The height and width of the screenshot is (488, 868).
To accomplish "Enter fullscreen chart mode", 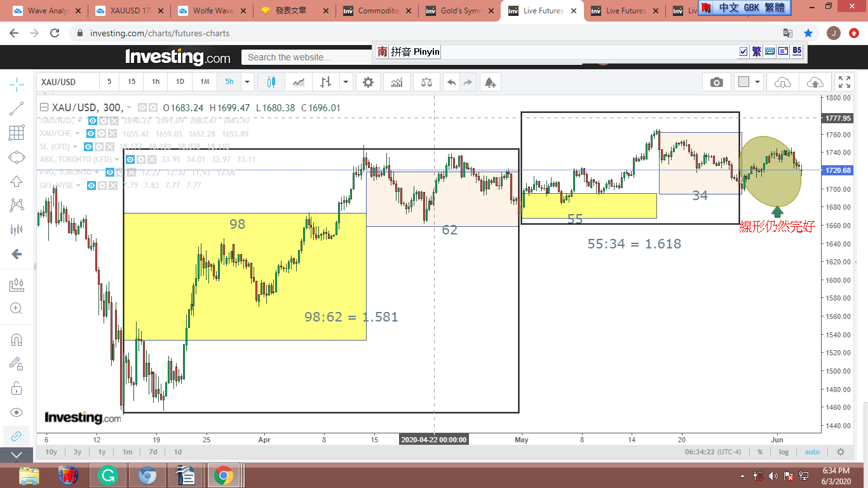I will coord(844,82).
